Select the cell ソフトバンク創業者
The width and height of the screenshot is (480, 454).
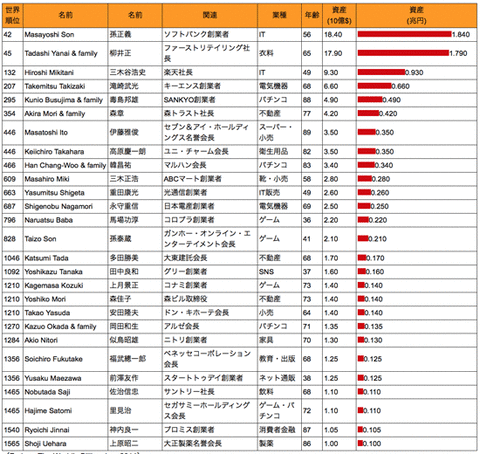[210, 35]
